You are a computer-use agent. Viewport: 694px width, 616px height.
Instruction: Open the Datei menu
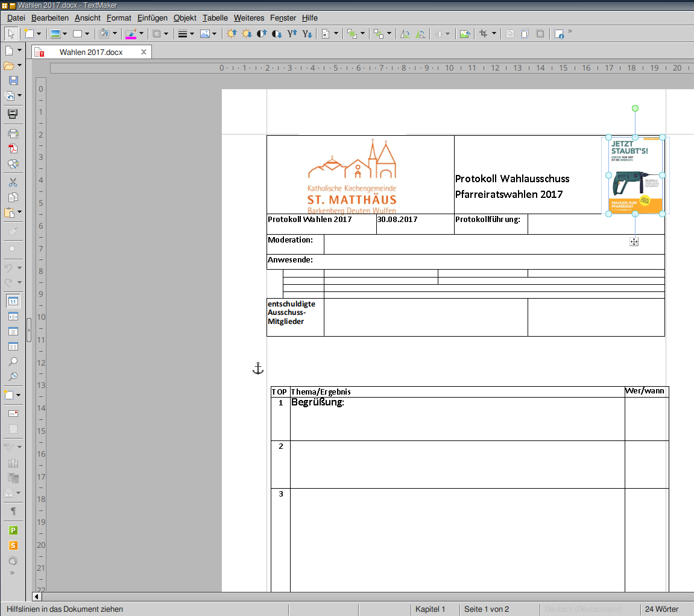click(x=16, y=17)
